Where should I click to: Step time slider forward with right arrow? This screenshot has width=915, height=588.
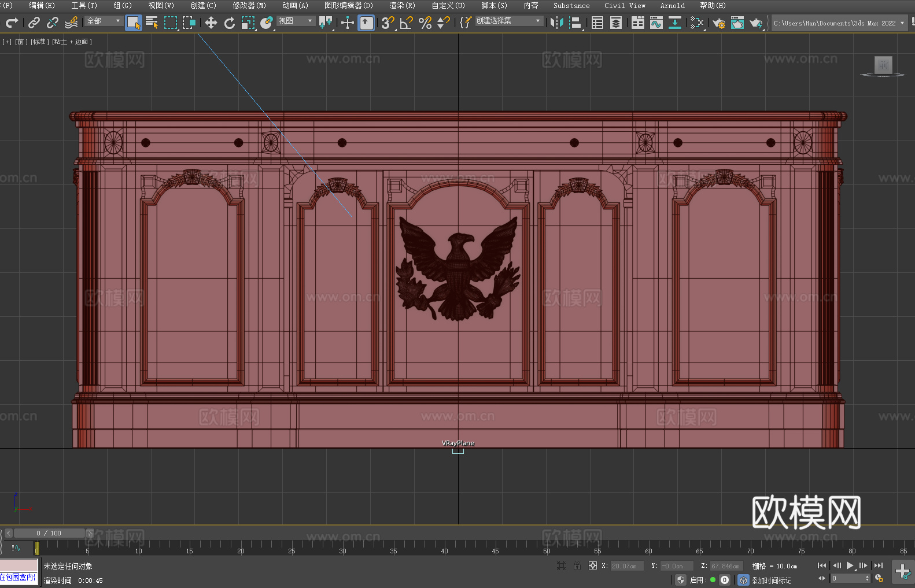pos(90,533)
